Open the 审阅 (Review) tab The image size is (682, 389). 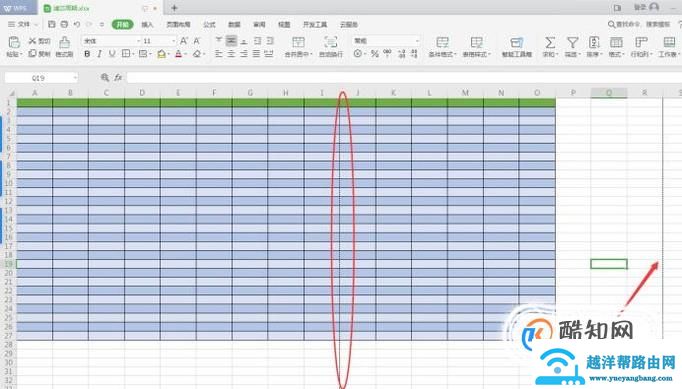click(x=259, y=24)
